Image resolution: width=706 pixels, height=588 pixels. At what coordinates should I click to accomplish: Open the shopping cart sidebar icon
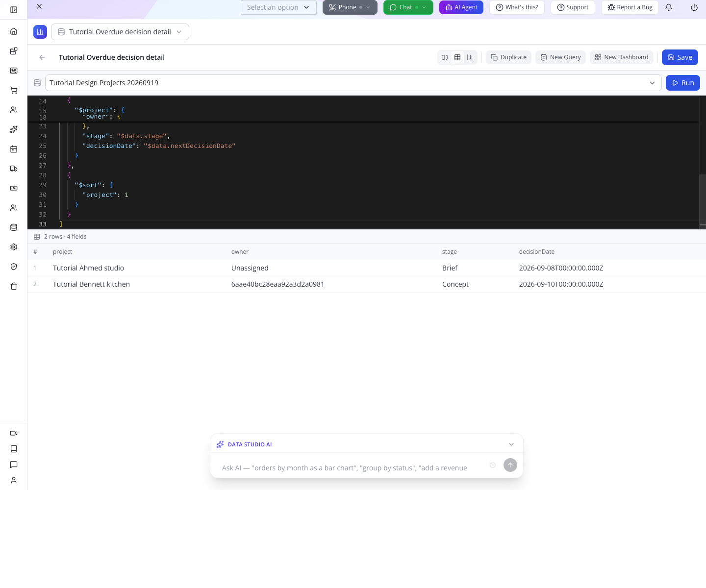click(14, 90)
